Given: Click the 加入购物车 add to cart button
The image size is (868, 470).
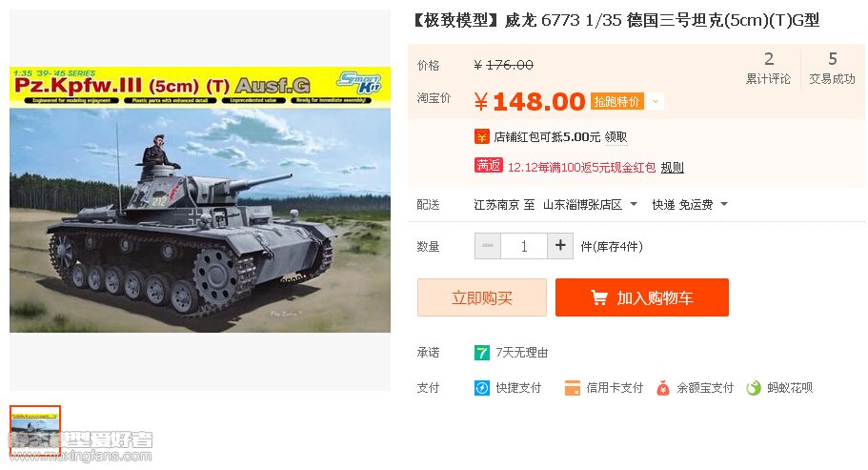Looking at the screenshot, I should pos(641,297).
